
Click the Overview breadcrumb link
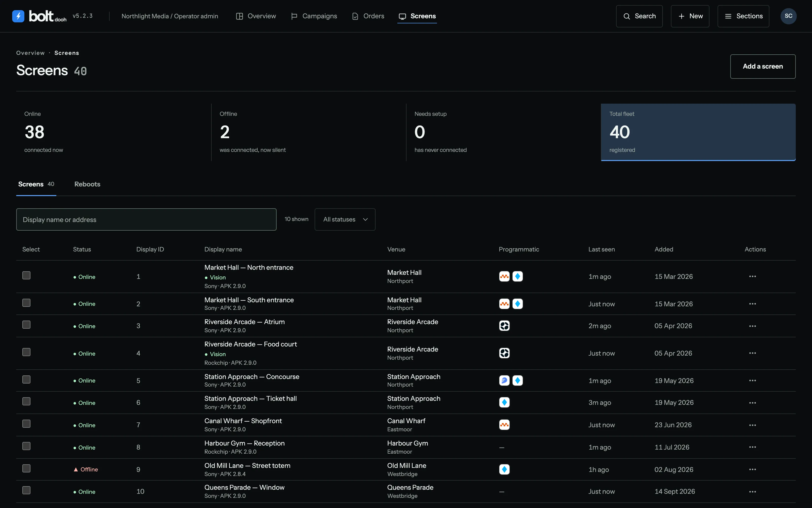click(30, 53)
